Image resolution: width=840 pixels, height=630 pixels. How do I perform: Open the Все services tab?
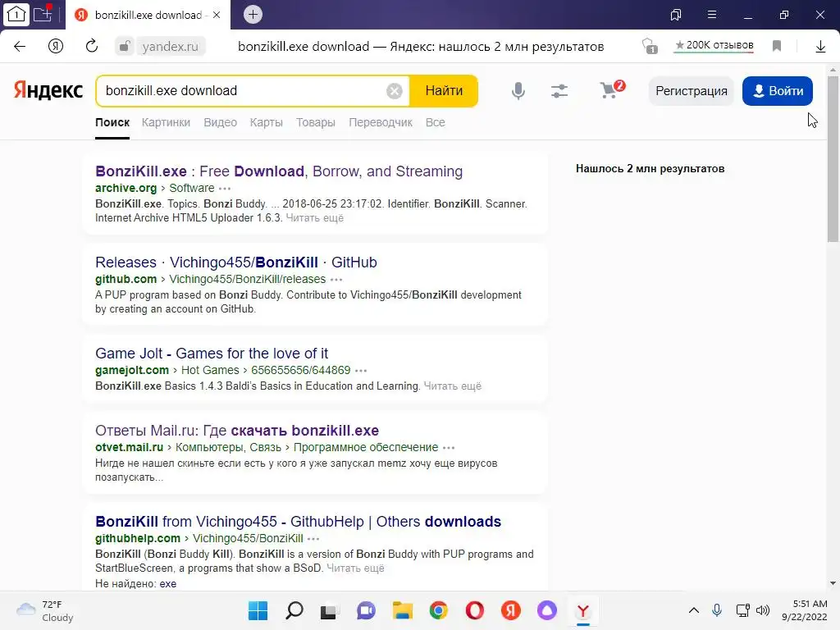tap(435, 123)
